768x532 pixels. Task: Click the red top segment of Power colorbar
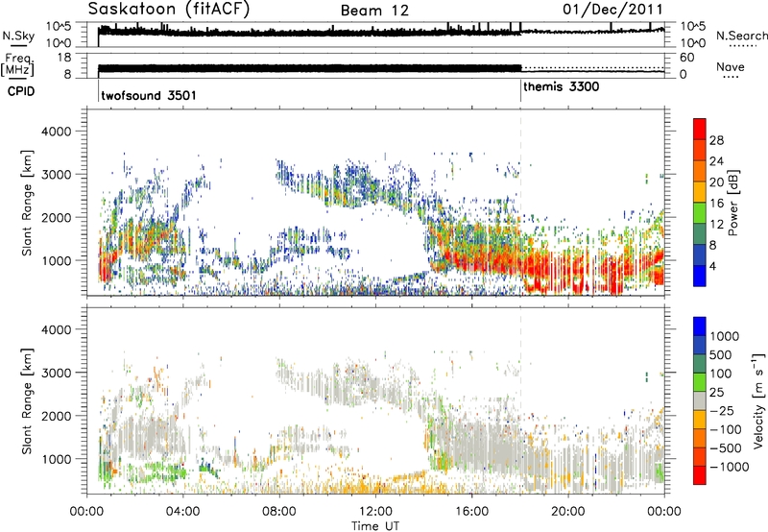pyautogui.click(x=700, y=130)
